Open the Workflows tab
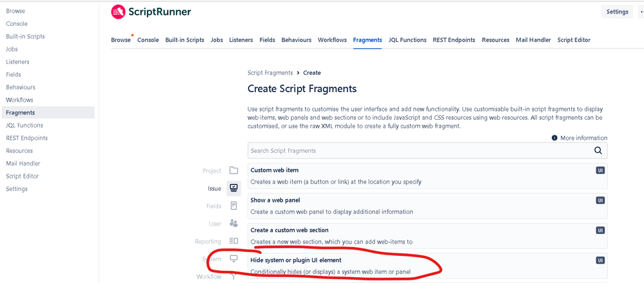 pos(332,40)
